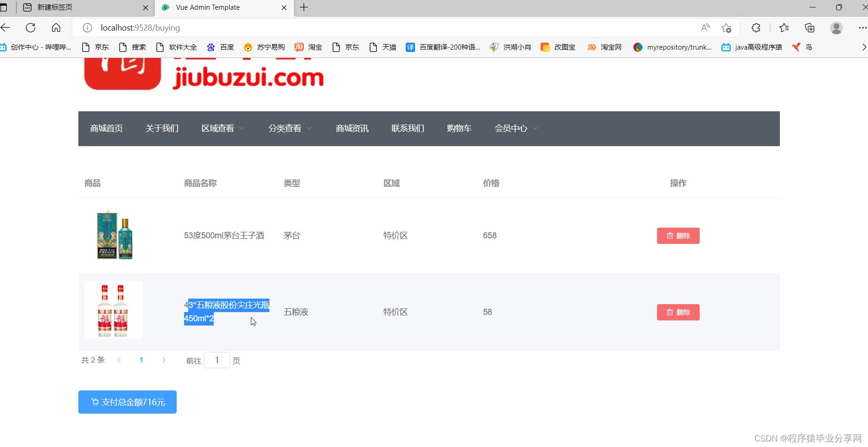Delete the 茅台王子酒 cart item
868x447 pixels.
coord(678,236)
